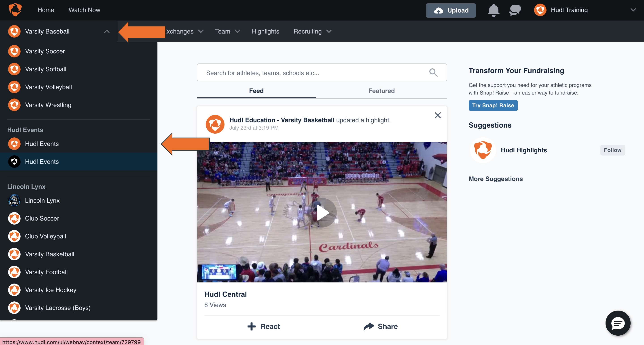The height and width of the screenshot is (345, 644).
Task: Click the Varsity Basketball team icon
Action: click(14, 254)
